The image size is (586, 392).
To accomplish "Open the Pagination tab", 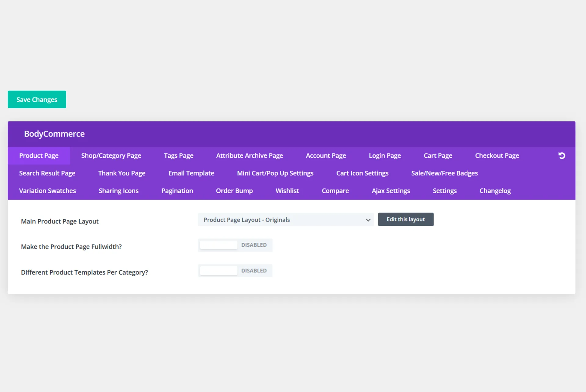I will tap(177, 191).
